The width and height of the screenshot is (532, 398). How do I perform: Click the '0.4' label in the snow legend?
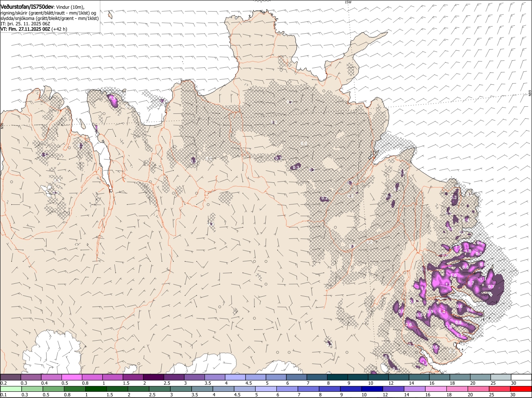(44, 383)
